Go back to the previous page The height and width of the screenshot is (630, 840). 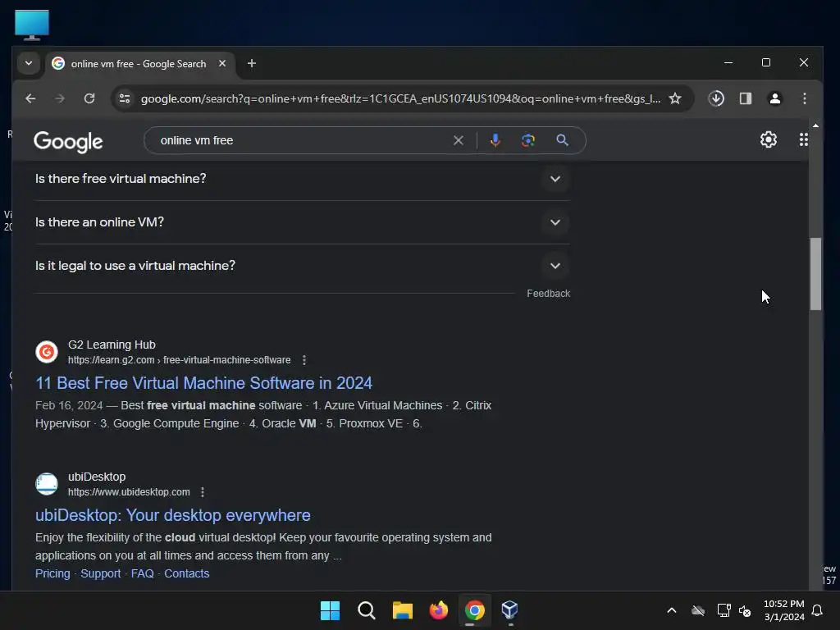coord(30,98)
